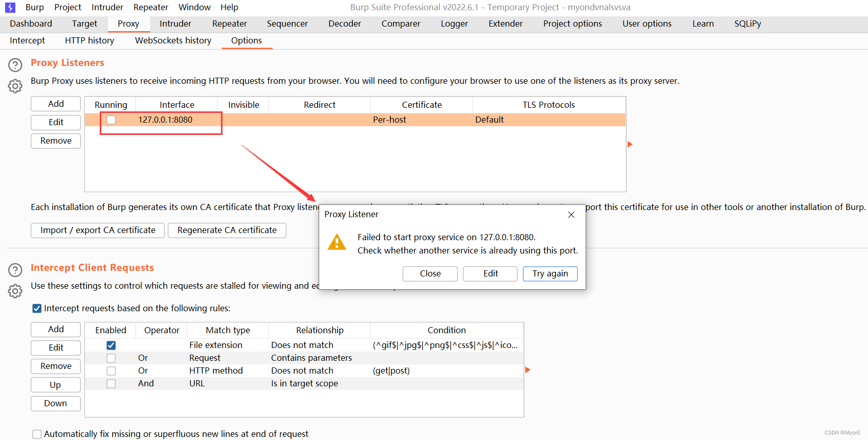Click the Interface column header
Screen dimensions: 868x440
tap(177, 105)
